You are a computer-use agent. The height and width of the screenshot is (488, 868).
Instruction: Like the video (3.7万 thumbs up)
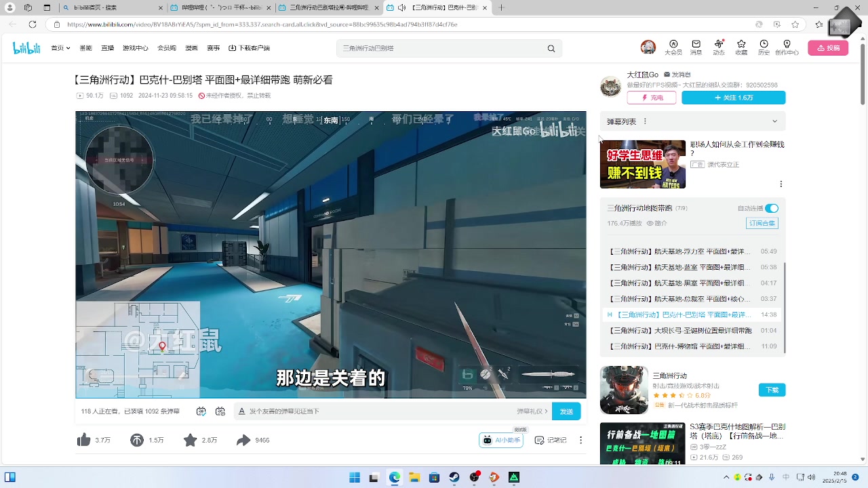point(84,440)
